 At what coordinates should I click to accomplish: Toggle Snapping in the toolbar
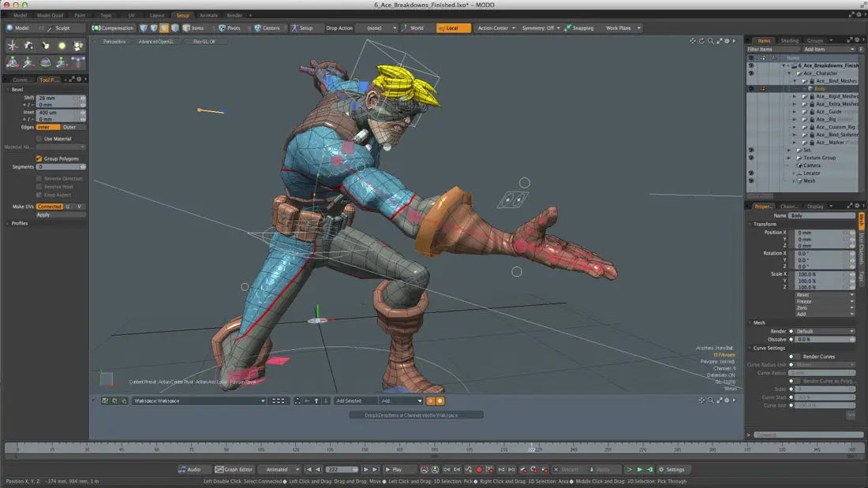[579, 28]
